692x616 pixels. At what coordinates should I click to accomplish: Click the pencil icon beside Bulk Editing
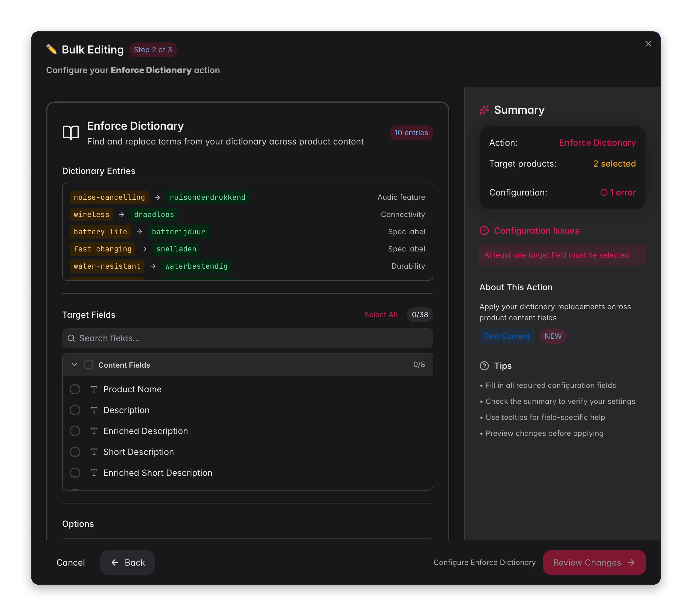[x=51, y=49]
